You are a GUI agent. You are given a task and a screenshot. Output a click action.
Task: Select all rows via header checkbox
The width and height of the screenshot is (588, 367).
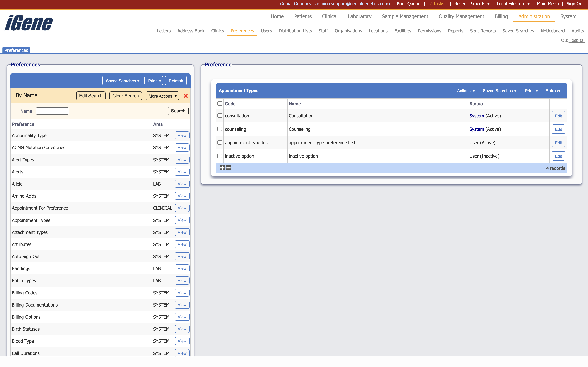220,103
